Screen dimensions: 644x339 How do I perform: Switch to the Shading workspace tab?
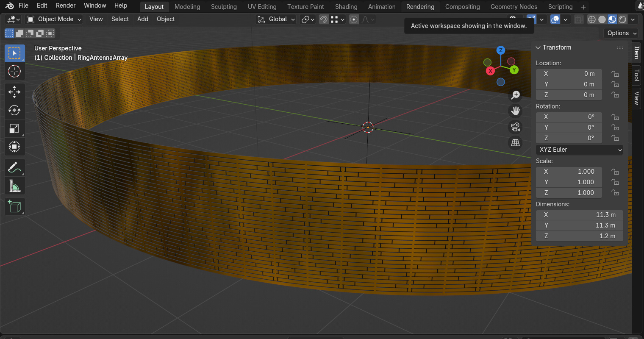[x=346, y=7]
